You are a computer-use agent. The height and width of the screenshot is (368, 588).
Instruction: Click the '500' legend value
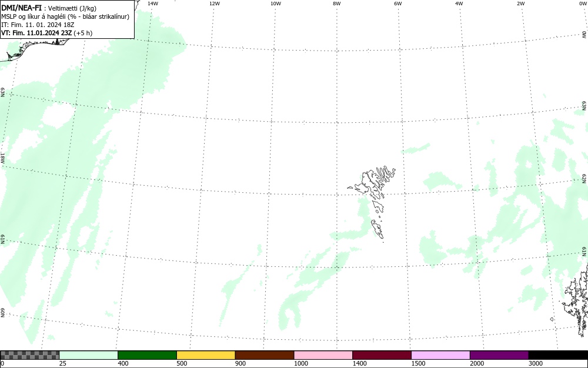[x=182, y=363]
